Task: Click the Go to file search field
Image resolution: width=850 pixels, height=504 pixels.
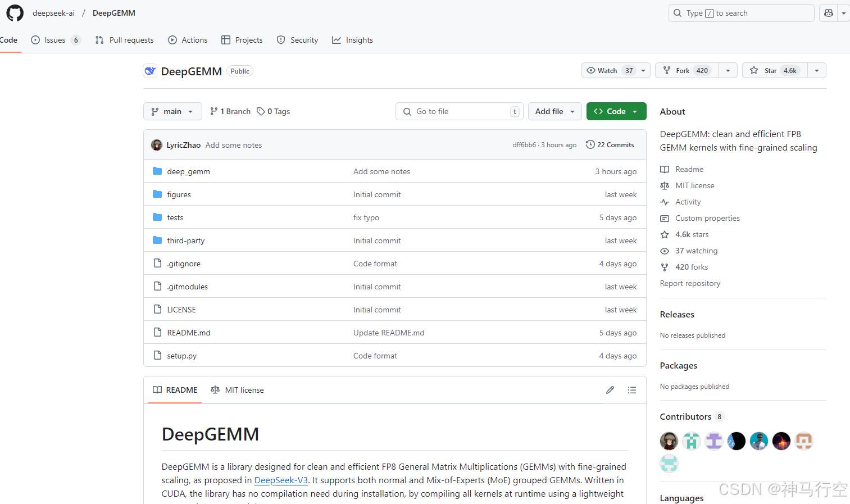Action: tap(460, 111)
